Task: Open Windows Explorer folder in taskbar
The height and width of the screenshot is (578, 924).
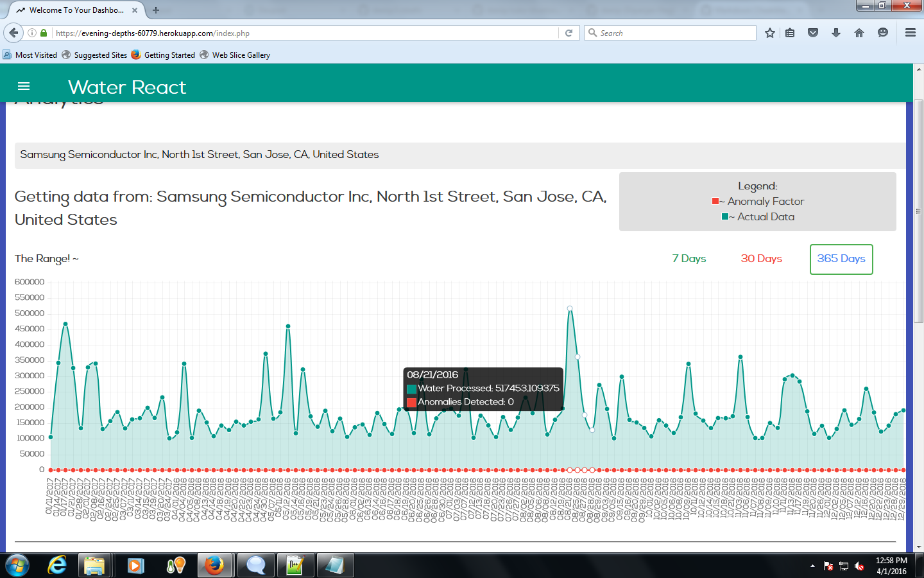Action: click(94, 566)
